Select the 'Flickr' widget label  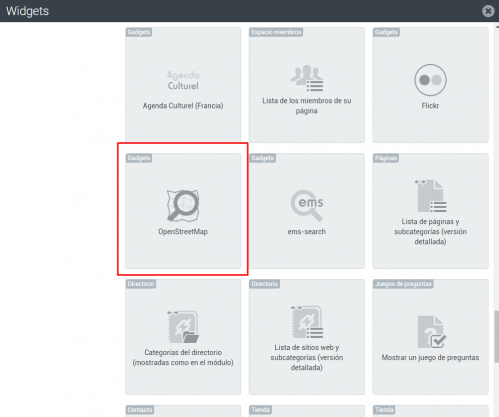coord(430,106)
